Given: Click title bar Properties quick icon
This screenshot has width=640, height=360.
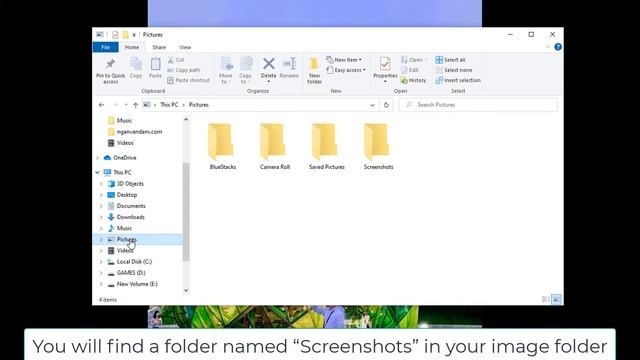Looking at the screenshot, I should tap(115, 35).
